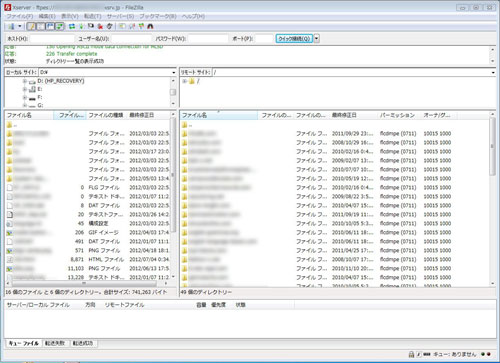Open the directory listing filters dialog
Image resolution: width=500 pixels, height=363 pixels.
click(x=122, y=26)
